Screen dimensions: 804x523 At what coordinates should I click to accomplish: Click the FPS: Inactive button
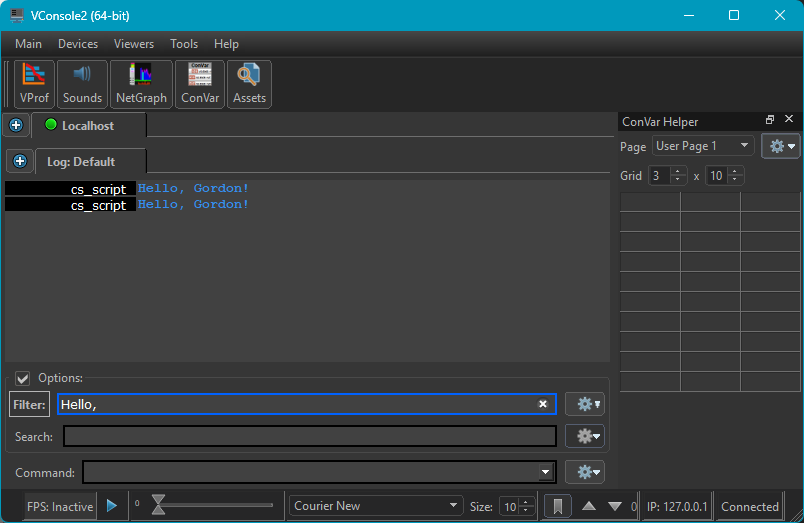click(60, 506)
